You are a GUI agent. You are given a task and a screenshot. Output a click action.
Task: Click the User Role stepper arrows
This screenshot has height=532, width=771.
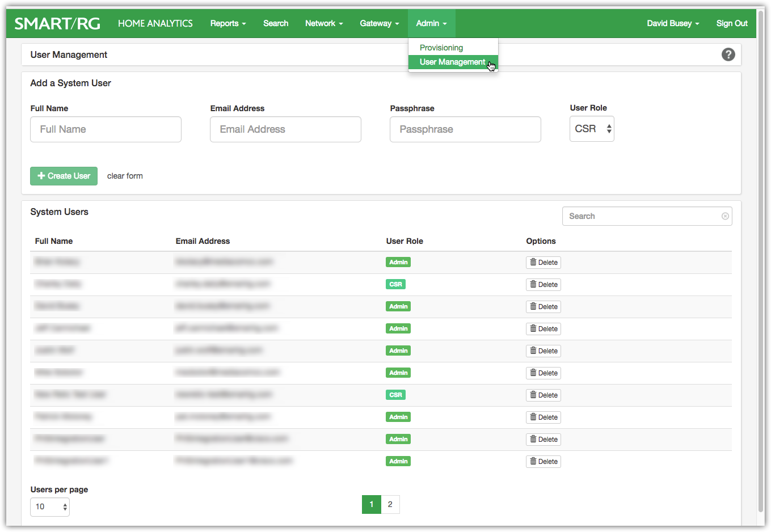pos(608,129)
